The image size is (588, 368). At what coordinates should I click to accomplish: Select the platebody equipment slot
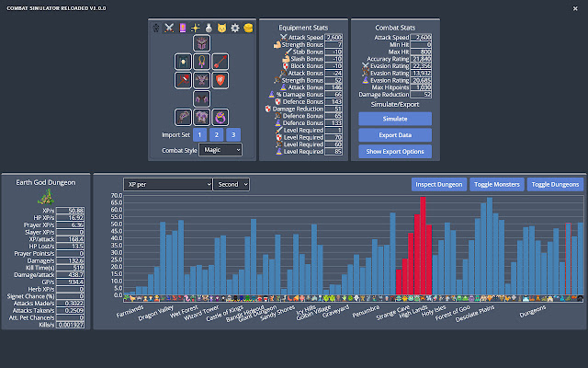tap(202, 80)
